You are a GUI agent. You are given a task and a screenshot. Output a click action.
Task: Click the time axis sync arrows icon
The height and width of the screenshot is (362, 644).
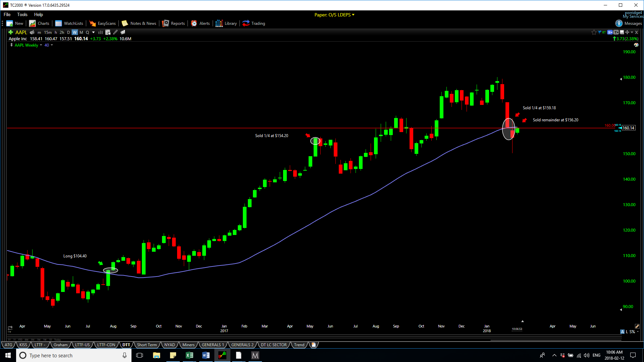click(10, 328)
